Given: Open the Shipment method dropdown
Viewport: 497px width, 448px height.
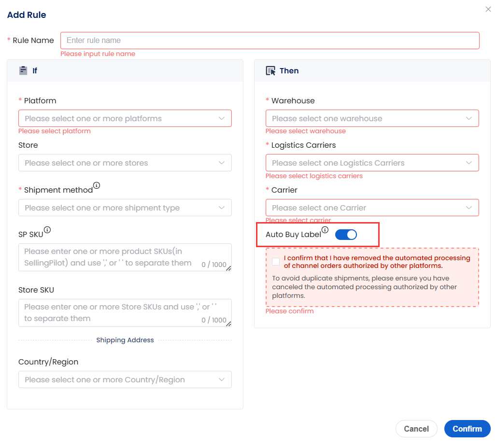Looking at the screenshot, I should pos(125,208).
